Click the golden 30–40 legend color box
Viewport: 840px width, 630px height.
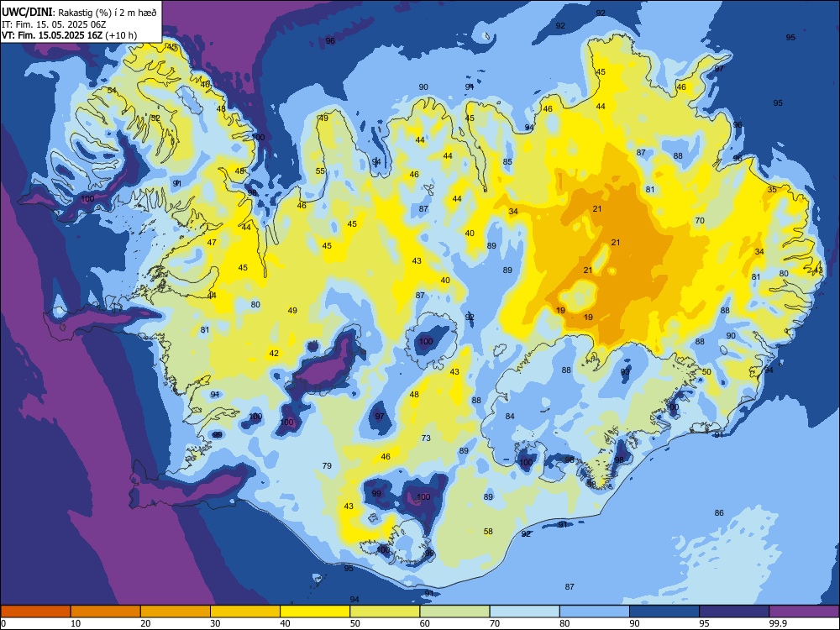point(245,612)
